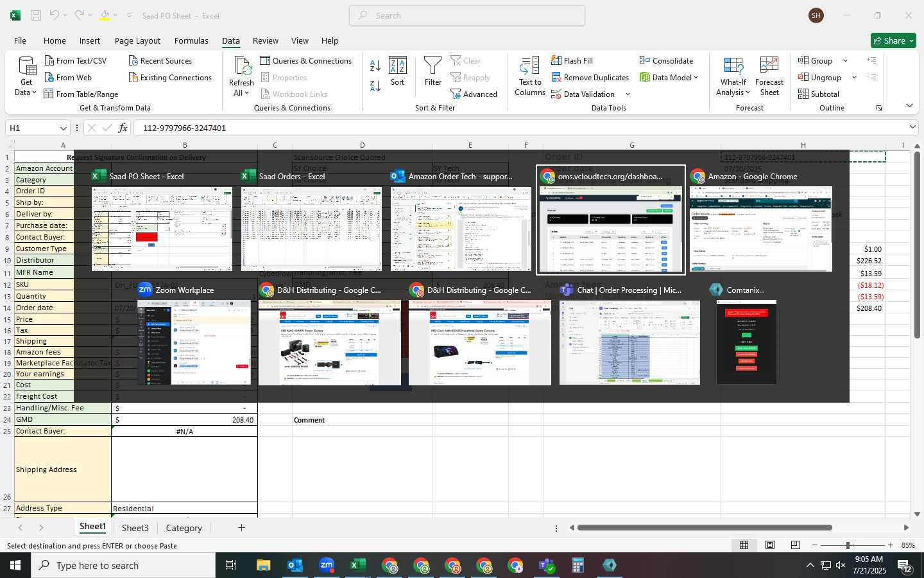Click Subtotal in Outline group

click(x=818, y=94)
